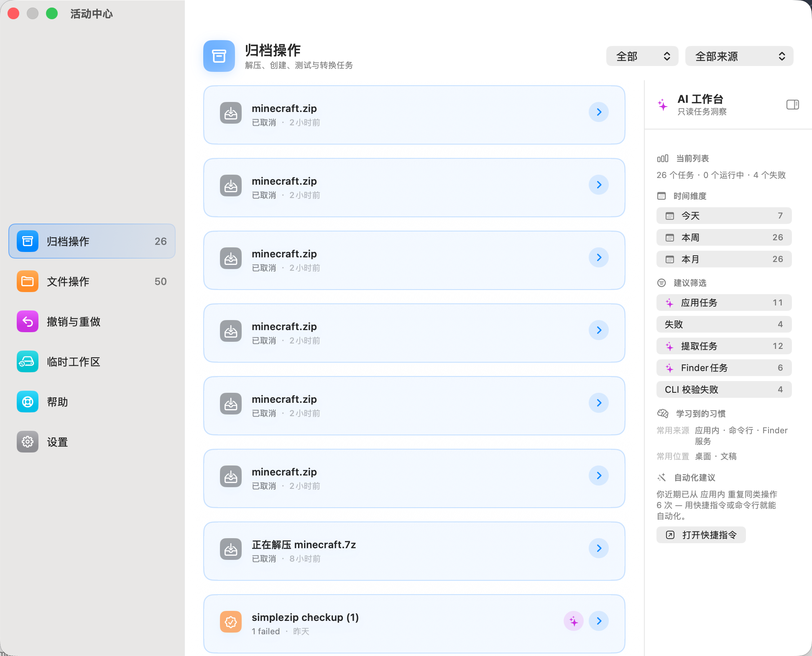Expand details of fourth minecraft.zip task
This screenshot has height=656, width=812.
(x=599, y=330)
